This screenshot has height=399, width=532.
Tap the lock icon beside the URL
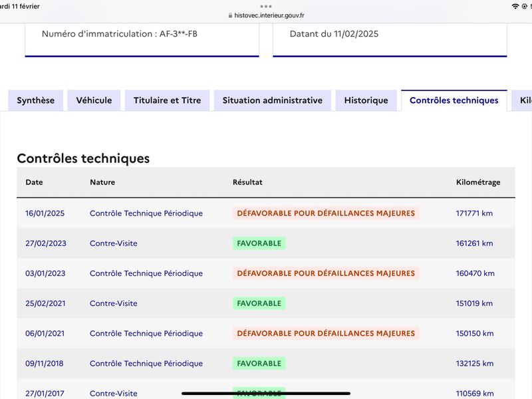pos(230,15)
